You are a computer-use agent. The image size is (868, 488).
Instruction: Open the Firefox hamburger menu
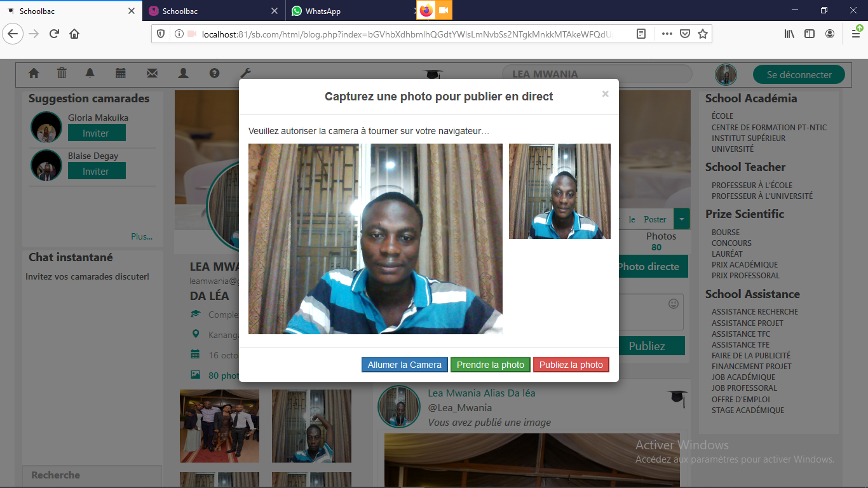(x=855, y=34)
